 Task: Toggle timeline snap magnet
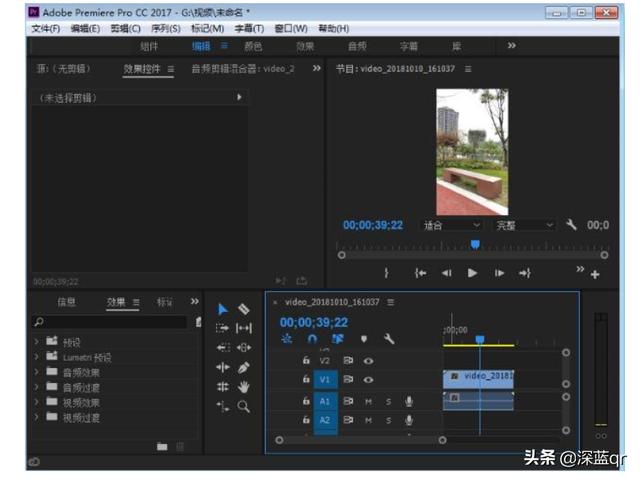pyautogui.click(x=312, y=338)
